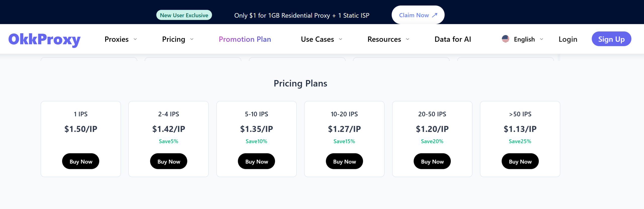Buy Now for the 5-10 IPS plan
Screen dimensions: 644x209
coord(256,161)
